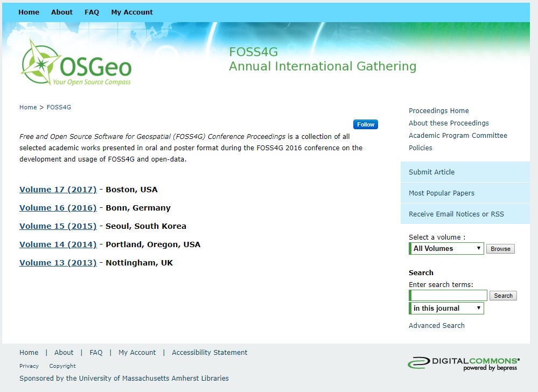The height and width of the screenshot is (392, 538).
Task: Click the Browse button
Action: click(x=500, y=249)
